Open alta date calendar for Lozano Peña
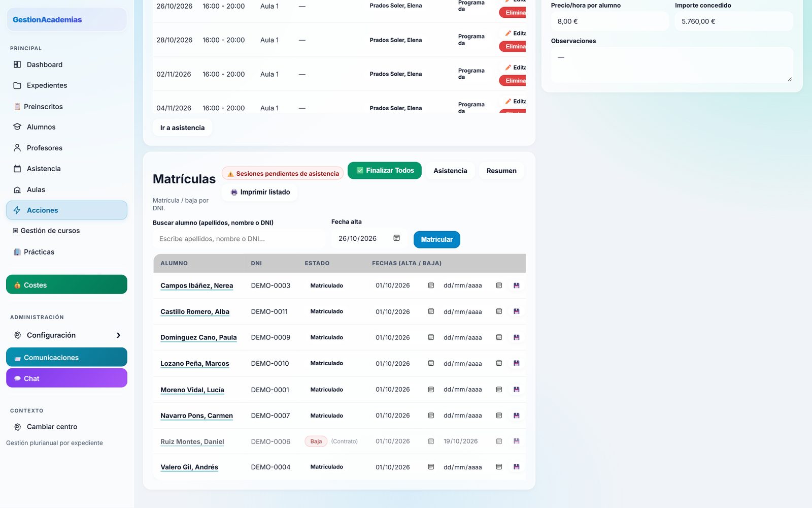812x508 pixels. click(x=431, y=363)
